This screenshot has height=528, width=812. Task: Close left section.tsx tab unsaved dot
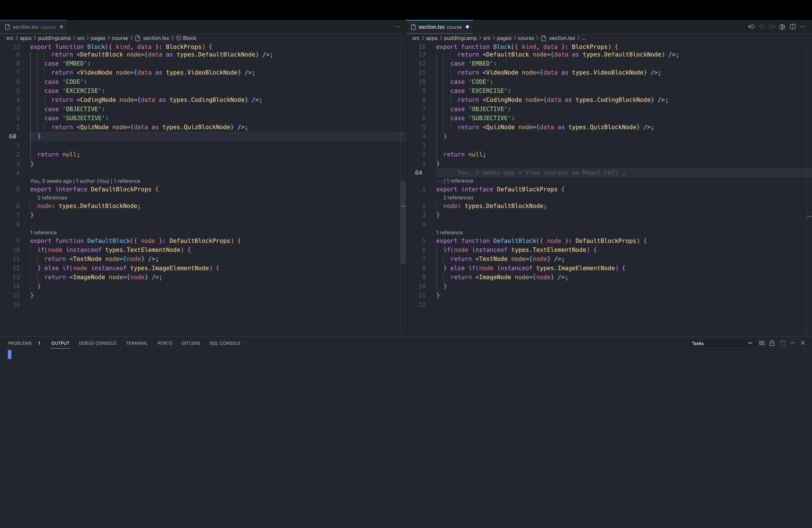pos(61,27)
